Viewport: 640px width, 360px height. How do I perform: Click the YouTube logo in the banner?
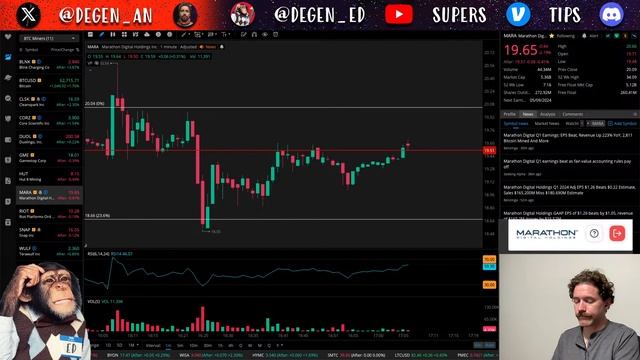(x=399, y=15)
